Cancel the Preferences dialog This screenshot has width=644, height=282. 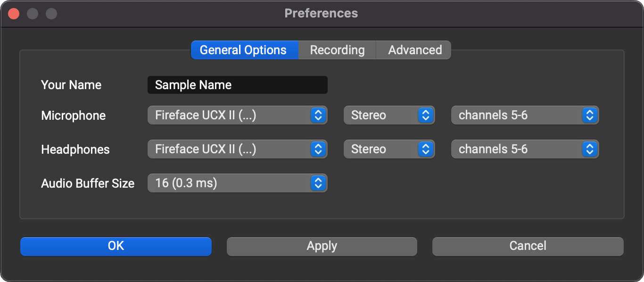pos(528,246)
